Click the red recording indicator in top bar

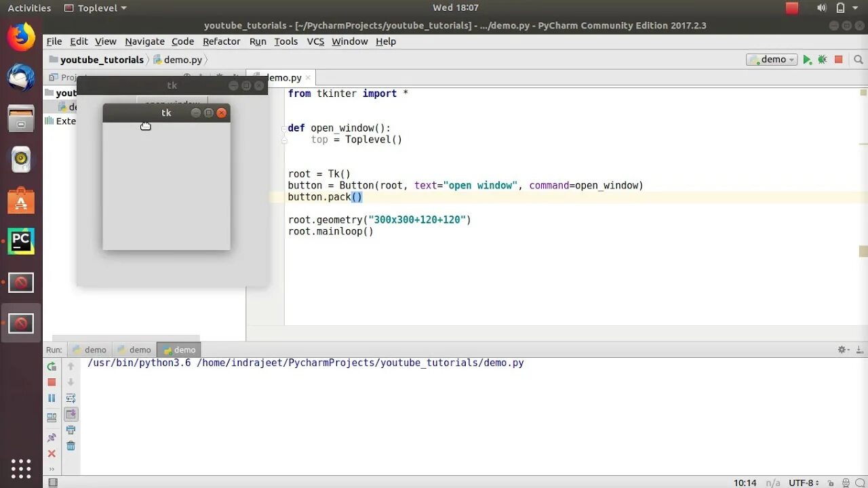[792, 8]
